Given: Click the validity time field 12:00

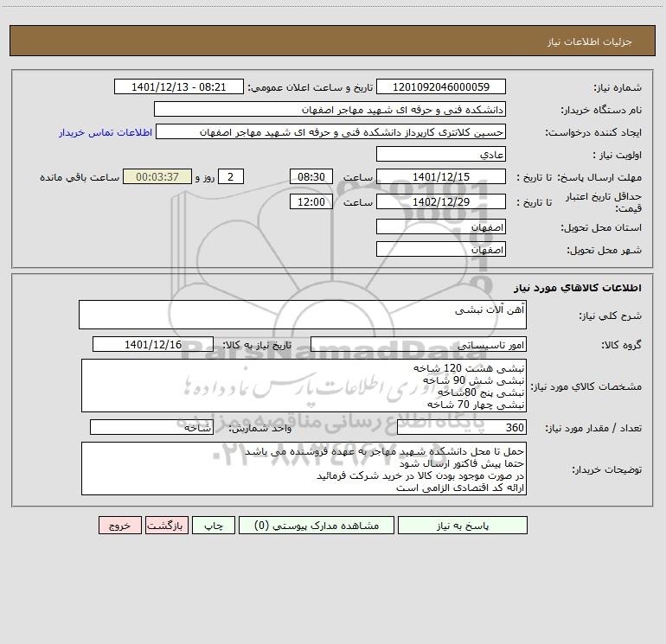Looking at the screenshot, I should [311, 201].
